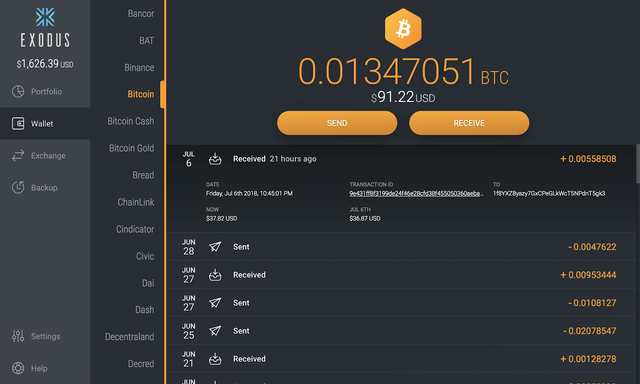Click the Backup clock icon
The width and height of the screenshot is (640, 384).
18,187
